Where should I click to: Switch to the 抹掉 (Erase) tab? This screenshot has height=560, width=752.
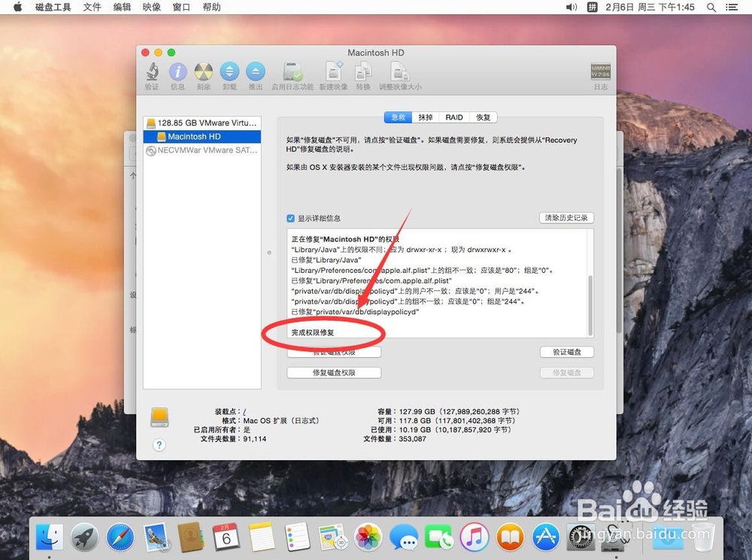click(x=426, y=117)
